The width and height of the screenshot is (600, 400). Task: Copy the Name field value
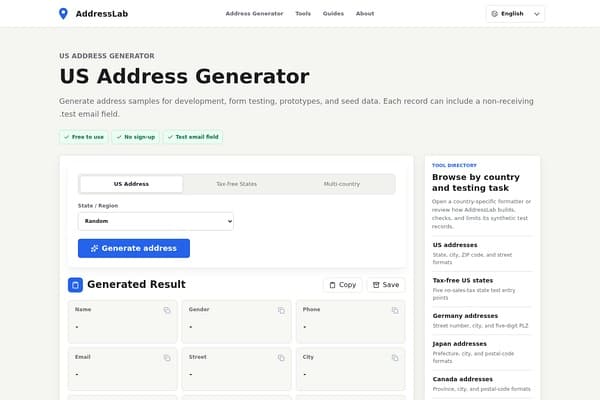coord(167,310)
